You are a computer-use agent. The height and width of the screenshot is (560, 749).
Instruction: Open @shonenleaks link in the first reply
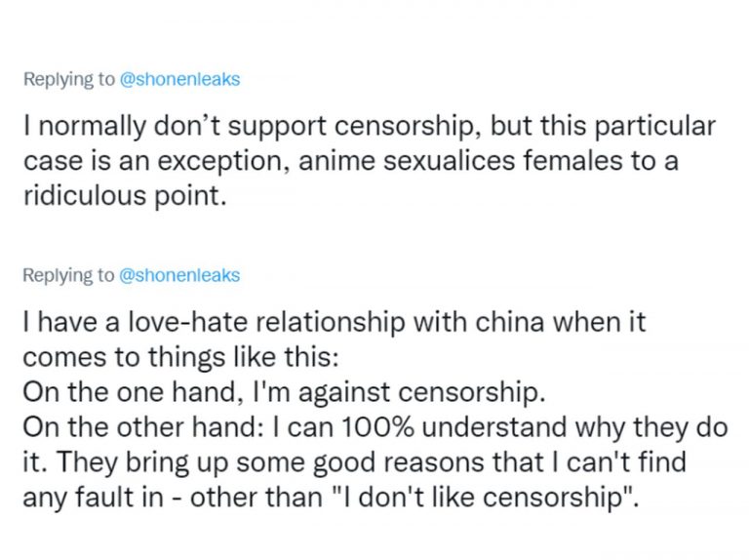point(178,80)
